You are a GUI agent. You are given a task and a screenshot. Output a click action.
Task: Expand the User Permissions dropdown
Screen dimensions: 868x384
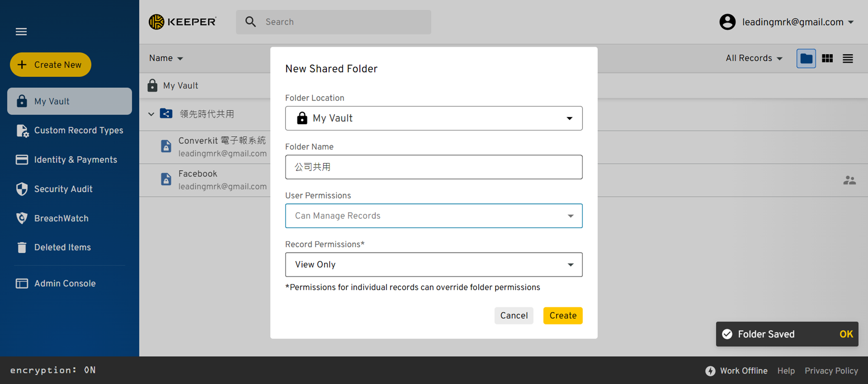(x=434, y=216)
